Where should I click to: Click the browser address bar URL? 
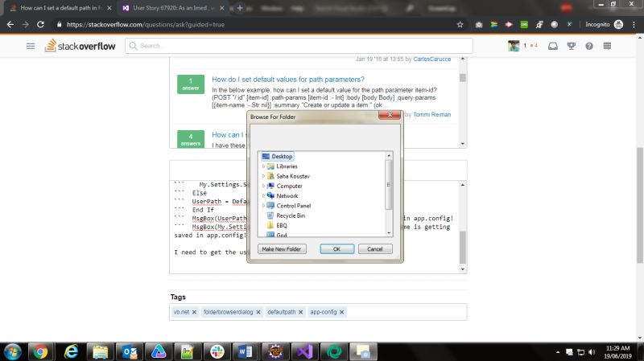(x=146, y=25)
